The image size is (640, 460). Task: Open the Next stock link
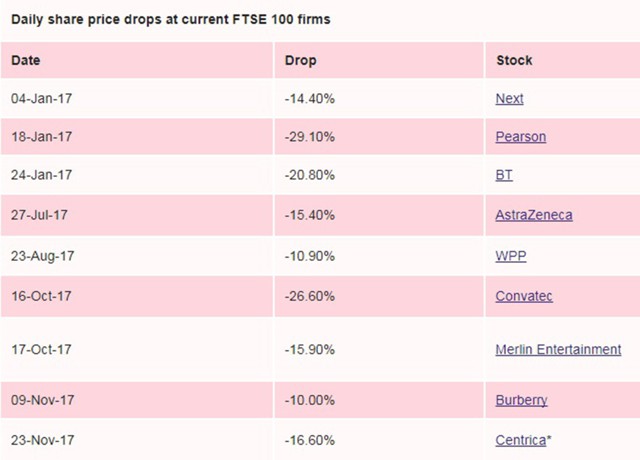pos(509,99)
